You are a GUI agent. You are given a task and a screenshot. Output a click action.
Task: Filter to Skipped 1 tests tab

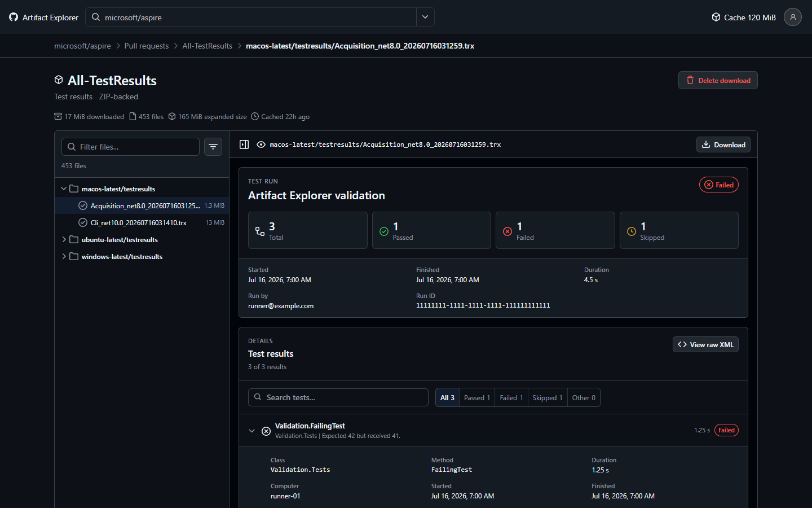[548, 397]
